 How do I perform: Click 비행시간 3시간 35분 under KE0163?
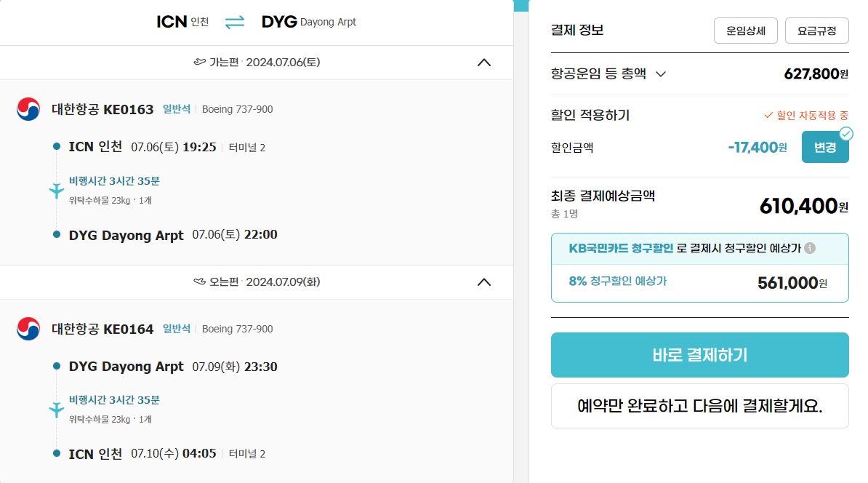[x=114, y=181]
